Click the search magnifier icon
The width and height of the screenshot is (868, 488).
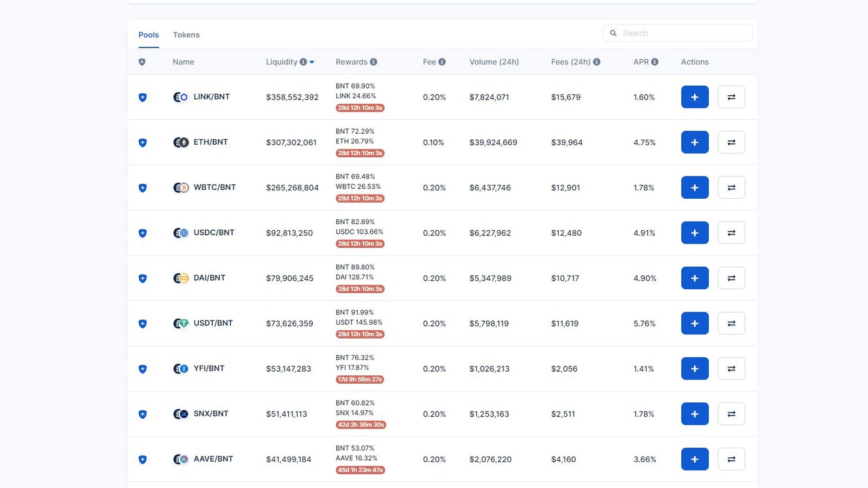(x=613, y=33)
